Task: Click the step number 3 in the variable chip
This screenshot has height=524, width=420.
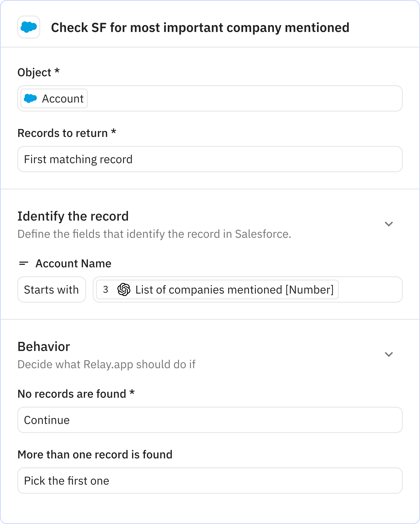Action: tap(106, 289)
